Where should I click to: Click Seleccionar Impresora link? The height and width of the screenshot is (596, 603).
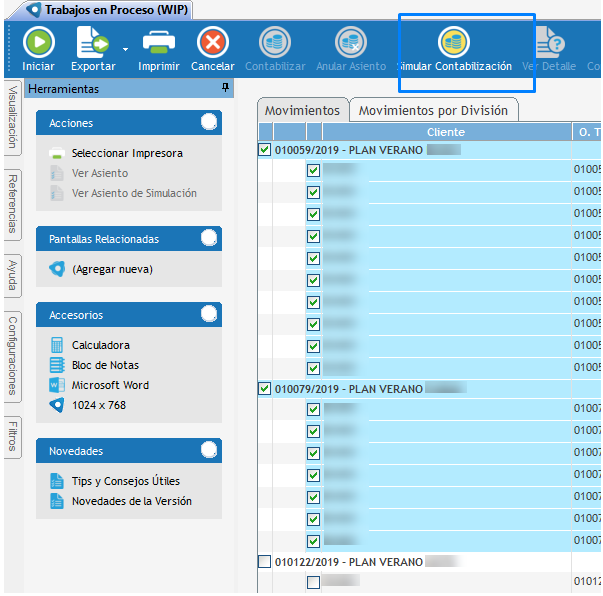(127, 153)
